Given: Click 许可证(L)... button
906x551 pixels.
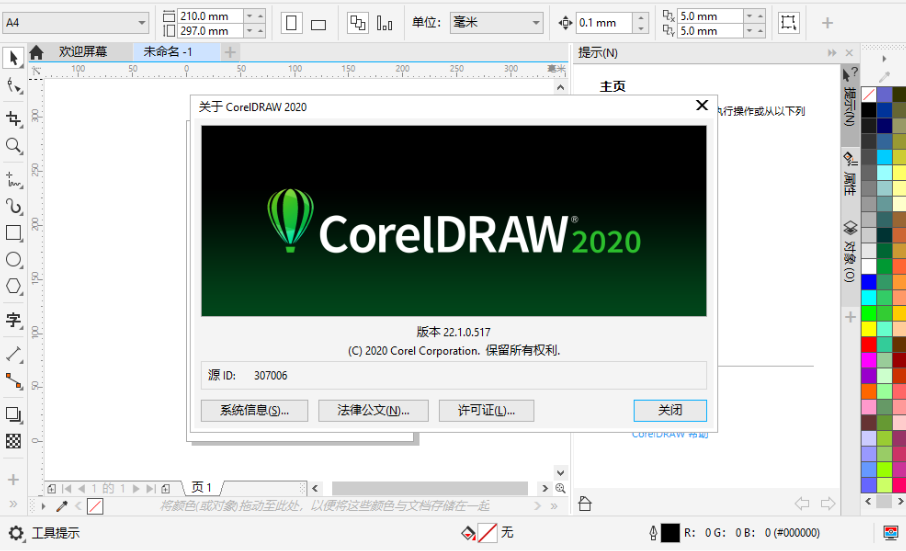Looking at the screenshot, I should (x=487, y=411).
